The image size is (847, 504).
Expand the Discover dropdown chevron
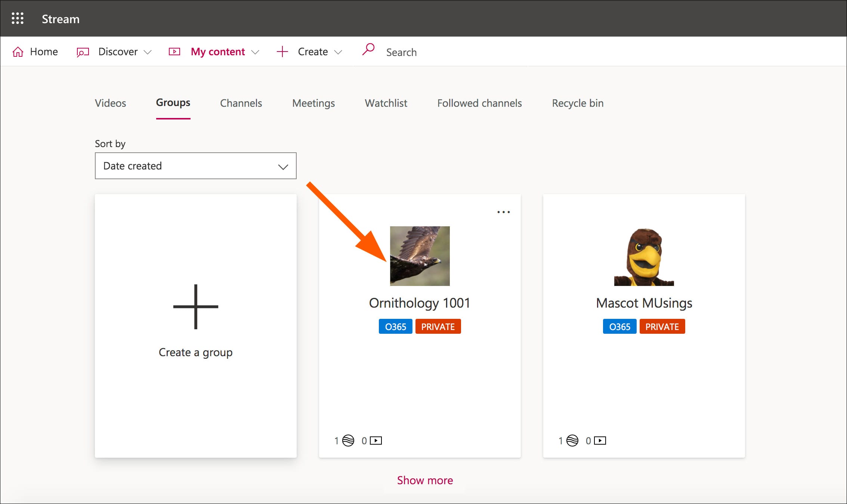click(x=148, y=52)
